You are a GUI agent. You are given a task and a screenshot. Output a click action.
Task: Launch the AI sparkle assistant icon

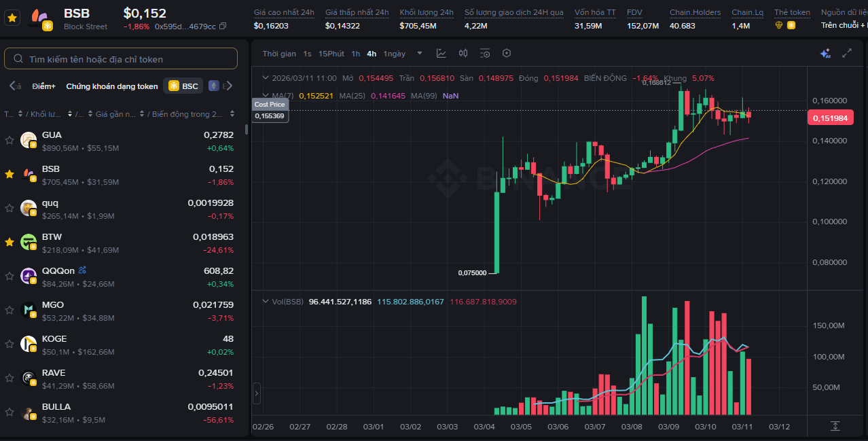tap(825, 54)
